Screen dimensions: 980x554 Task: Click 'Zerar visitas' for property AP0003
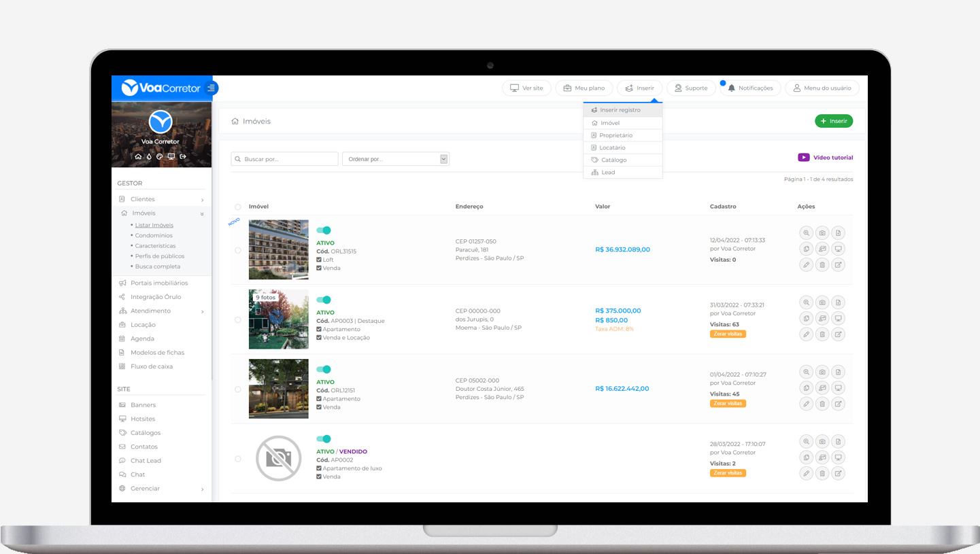tap(728, 334)
